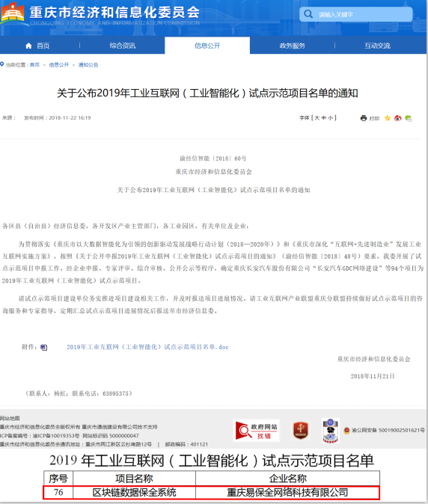Screen dimensions: 428x504
Task: Click 通知公告 in the breadcrumb
Action: pyautogui.click(x=88, y=65)
